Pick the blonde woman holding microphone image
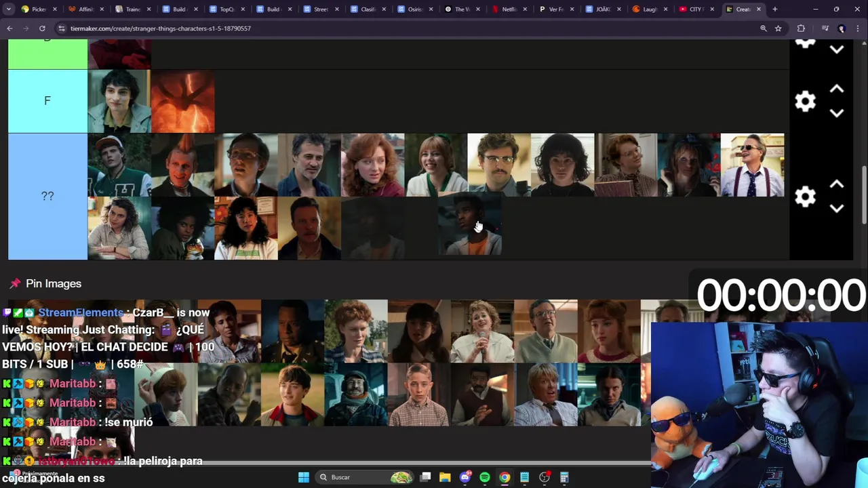This screenshot has height=488, width=868. [482, 331]
